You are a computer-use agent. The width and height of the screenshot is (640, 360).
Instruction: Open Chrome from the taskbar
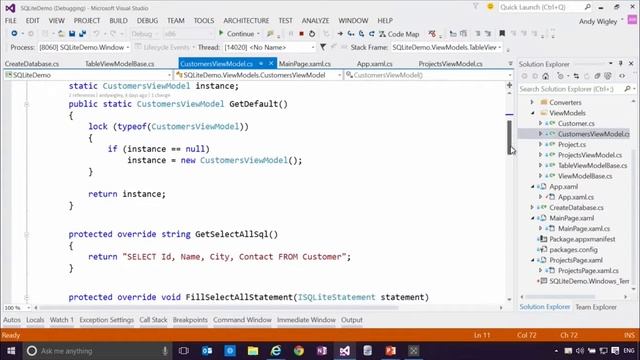(x=299, y=351)
